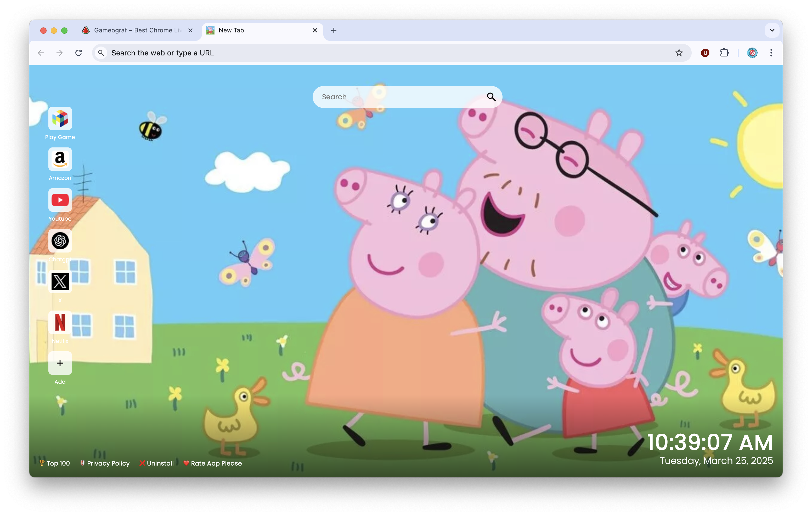The image size is (812, 516).
Task: Close the New Tab tab
Action: click(315, 30)
